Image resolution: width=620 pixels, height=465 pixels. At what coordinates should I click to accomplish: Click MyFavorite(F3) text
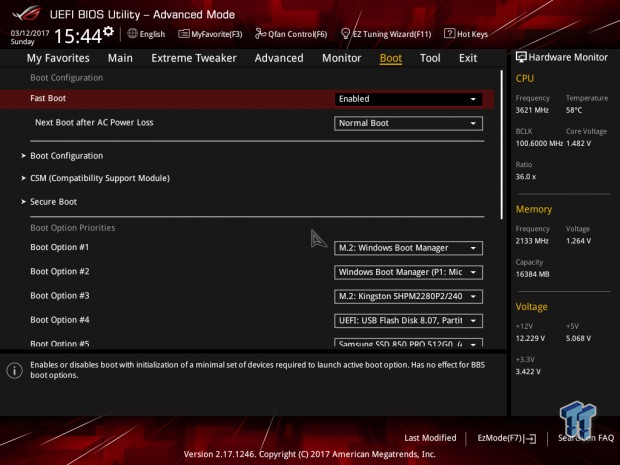217,34
